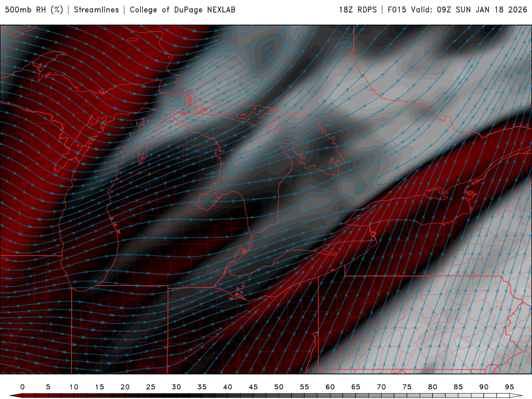Pick the '65' color scale label
The image size is (532, 399).
coord(356,387)
